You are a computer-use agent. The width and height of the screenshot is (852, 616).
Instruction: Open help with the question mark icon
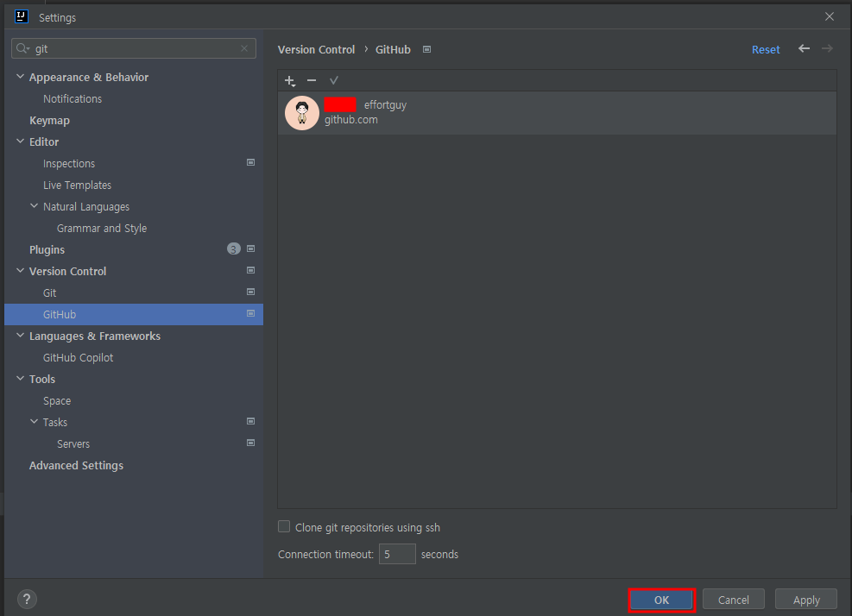(x=27, y=599)
